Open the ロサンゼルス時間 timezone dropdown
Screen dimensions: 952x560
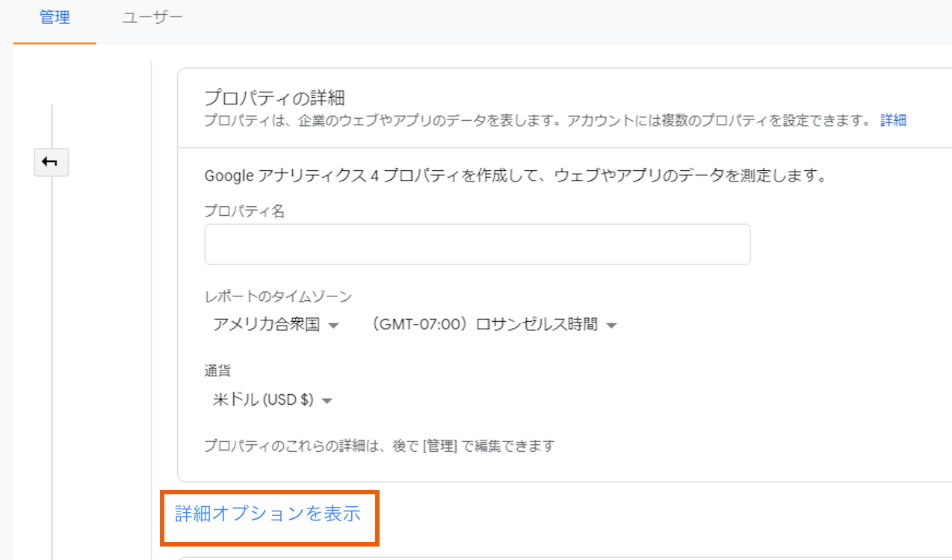coord(494,325)
